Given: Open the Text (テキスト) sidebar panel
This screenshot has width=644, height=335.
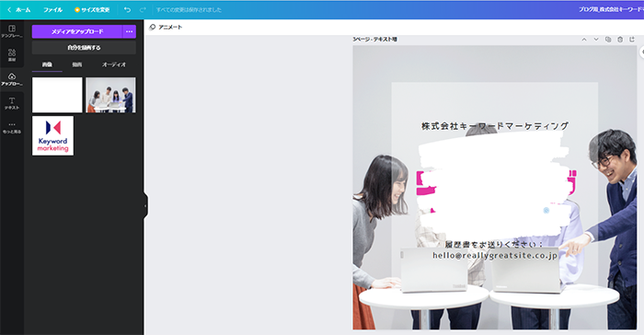Looking at the screenshot, I should 12,103.
